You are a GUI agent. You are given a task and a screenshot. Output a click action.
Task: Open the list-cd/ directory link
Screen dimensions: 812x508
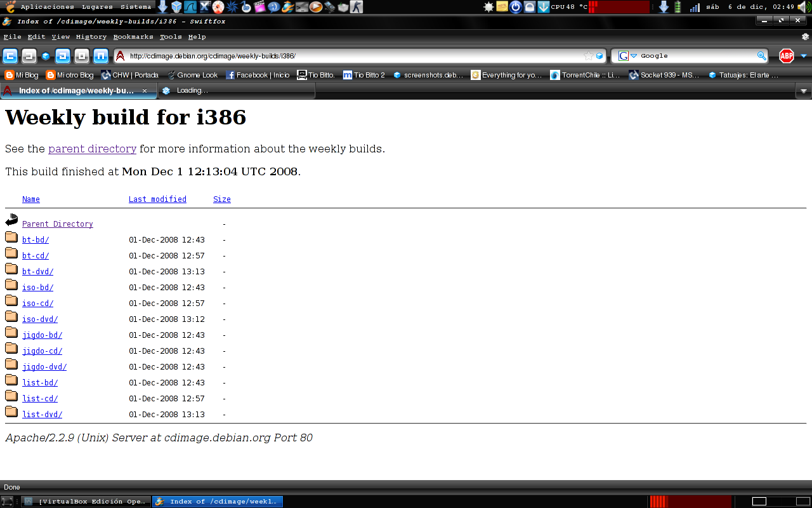click(40, 399)
